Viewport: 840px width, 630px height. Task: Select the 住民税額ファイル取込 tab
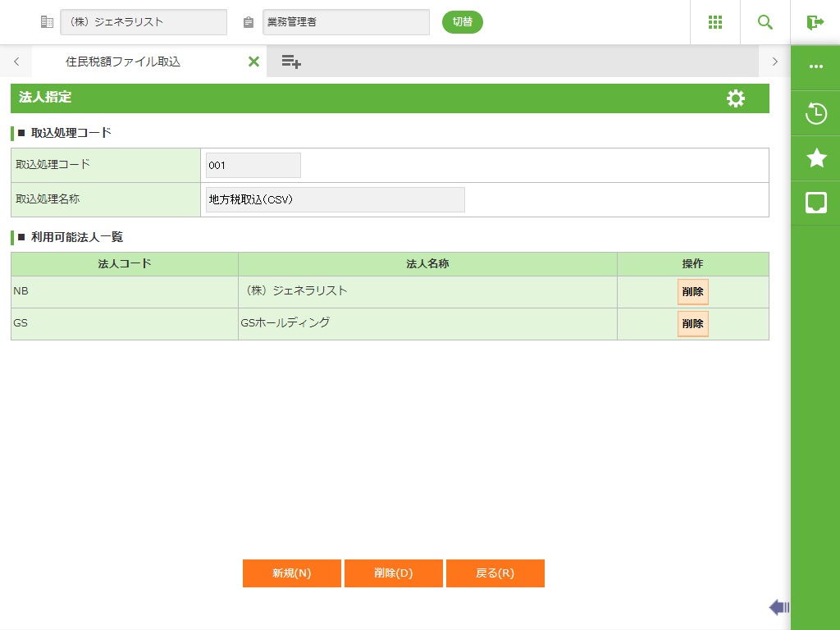[123, 62]
